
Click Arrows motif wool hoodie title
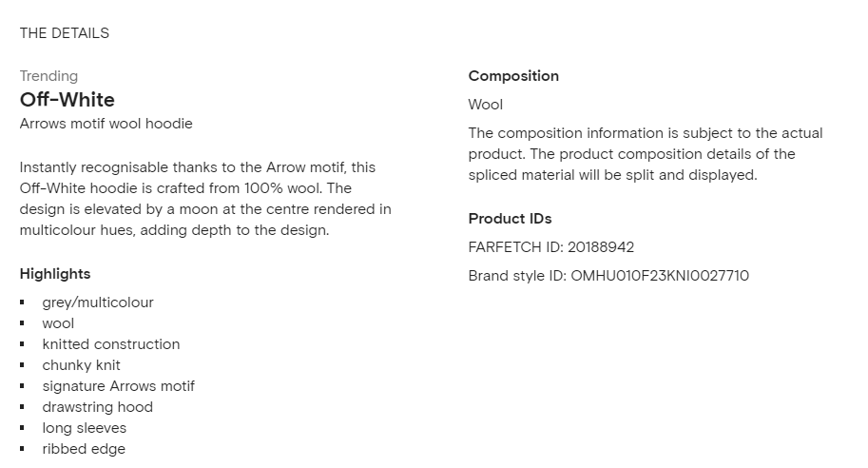106,124
